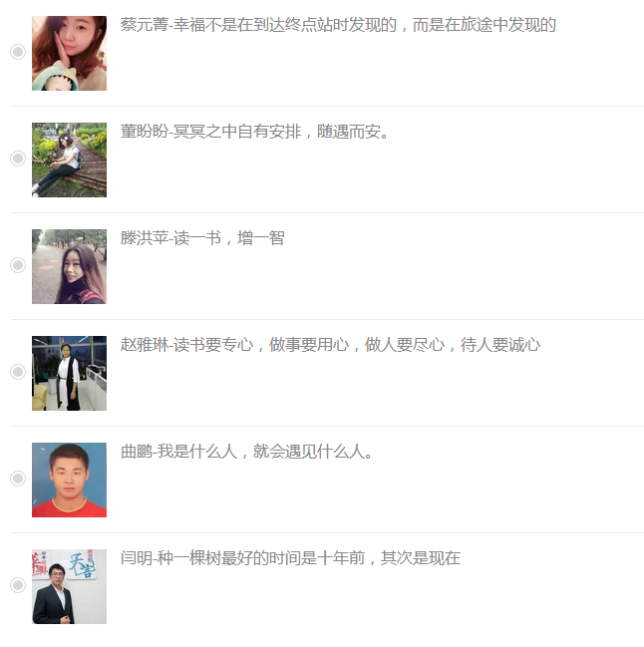Click the label 曲鹏-我是什么人

[x=179, y=452]
